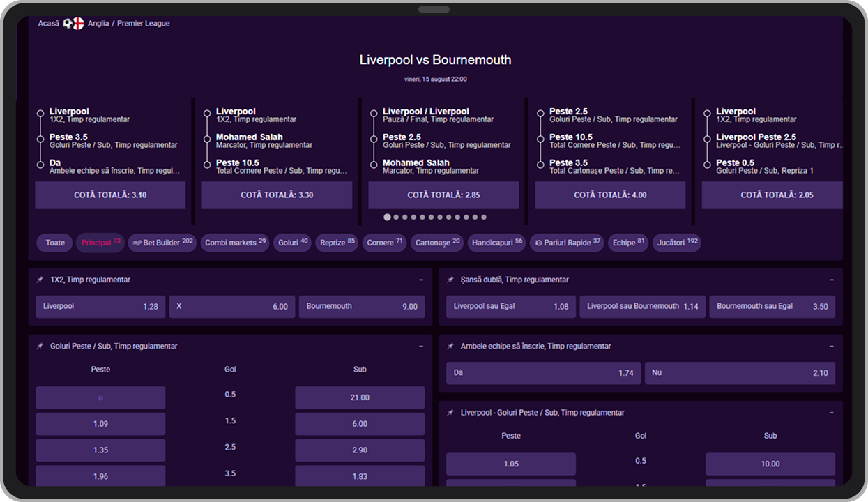The image size is (868, 502).
Task: Select the Principal tab
Action: click(100, 243)
